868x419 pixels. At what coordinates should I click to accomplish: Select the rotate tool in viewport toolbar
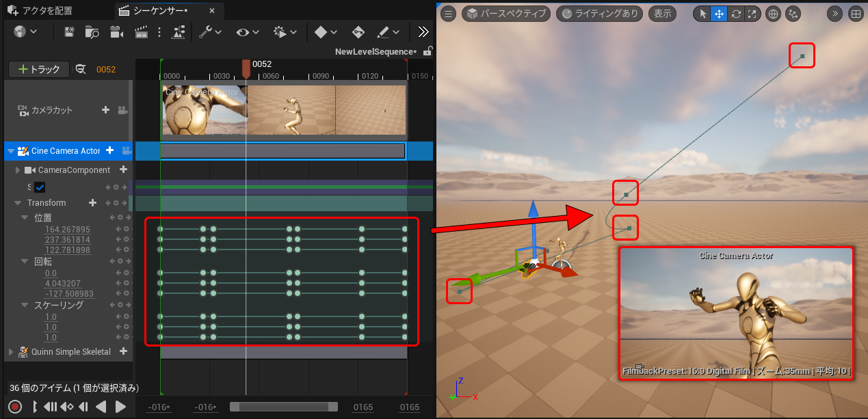pos(736,14)
